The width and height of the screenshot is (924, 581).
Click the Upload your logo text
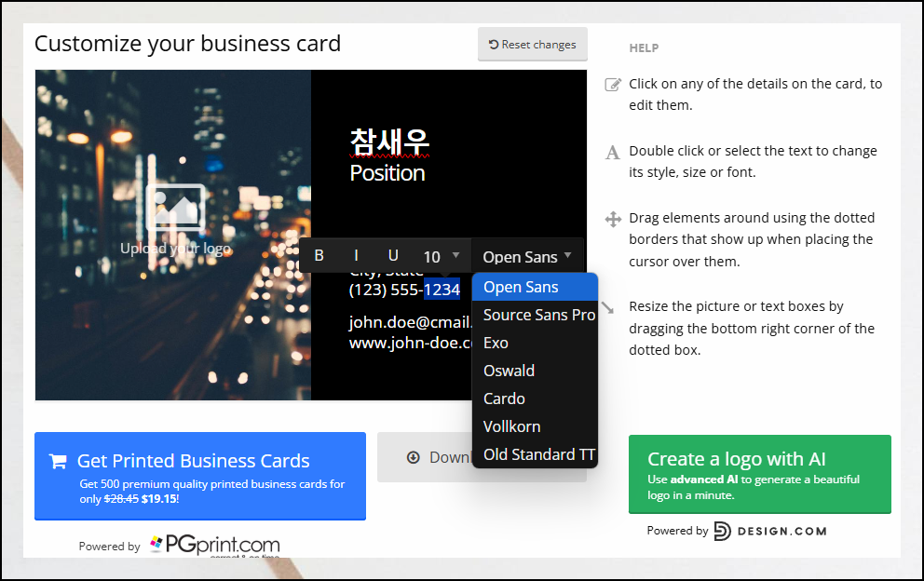176,249
